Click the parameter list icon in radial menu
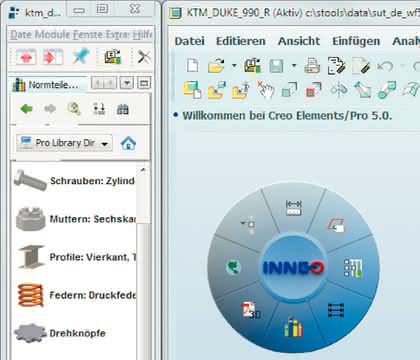Image resolution: width=420 pixels, height=360 pixels. tap(353, 267)
